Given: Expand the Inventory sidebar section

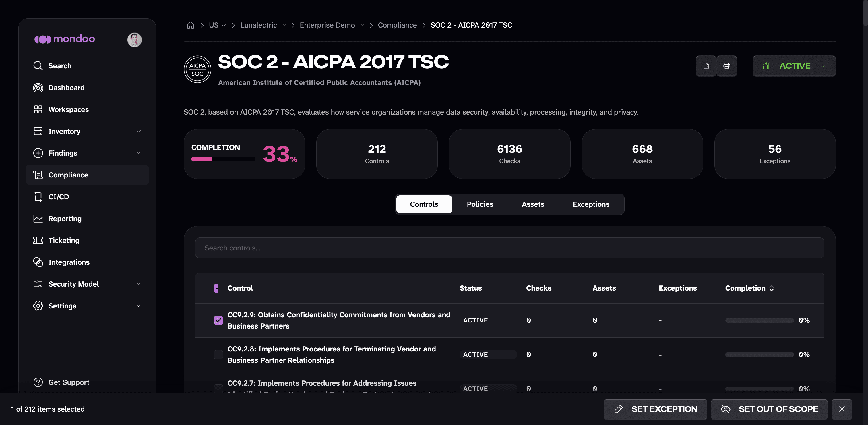Looking at the screenshot, I should 138,132.
